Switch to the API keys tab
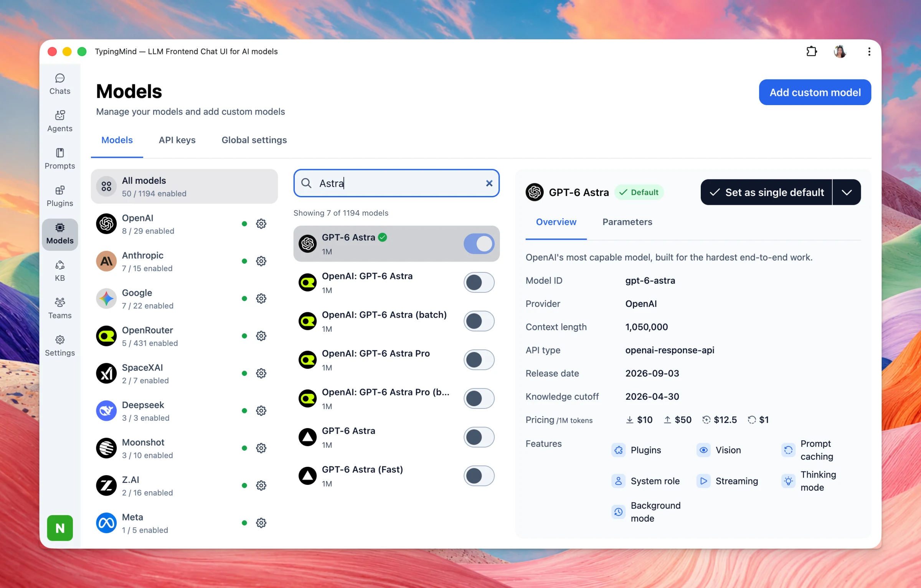Image resolution: width=921 pixels, height=588 pixels. [x=177, y=140]
